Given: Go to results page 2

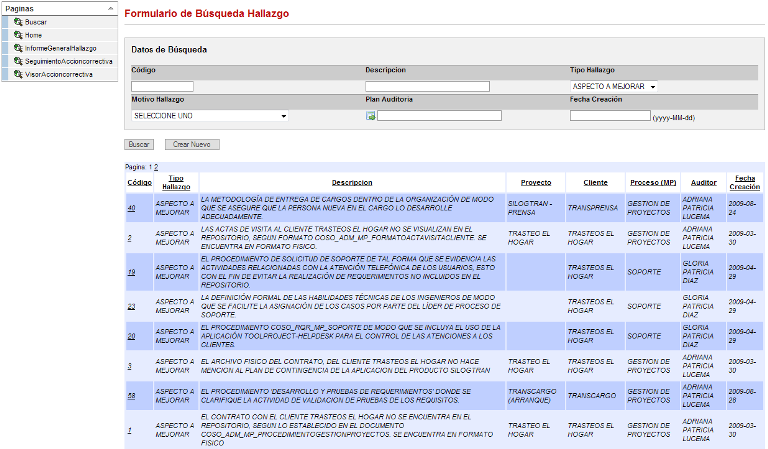Looking at the screenshot, I should click(x=156, y=167).
